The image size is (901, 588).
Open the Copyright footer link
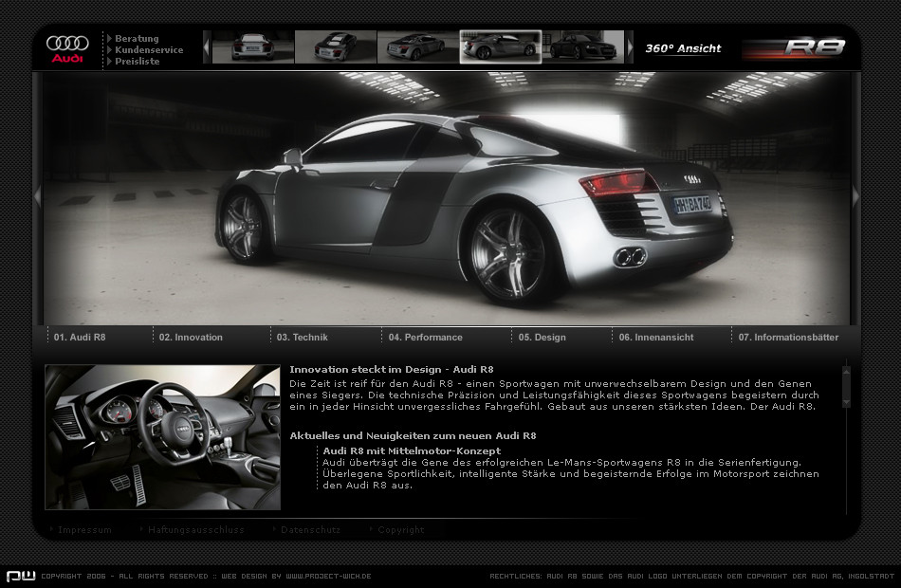coord(400,530)
